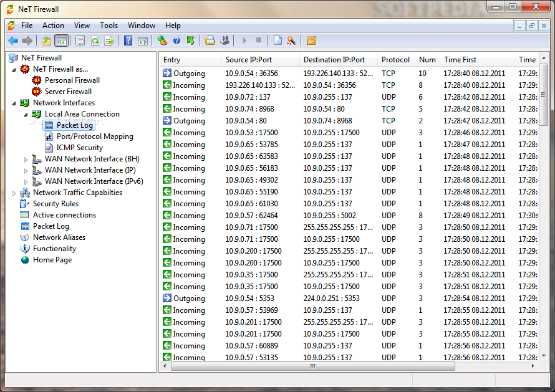Select row with source 10.9.0.57 : 62464
The width and height of the screenshot is (555, 392).
click(x=349, y=216)
